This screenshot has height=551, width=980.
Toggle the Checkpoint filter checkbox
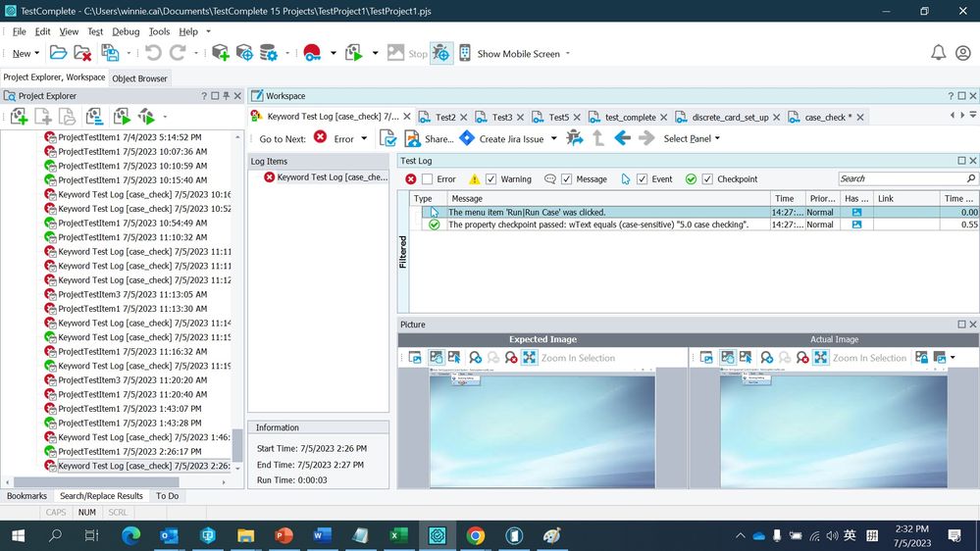[x=707, y=179]
